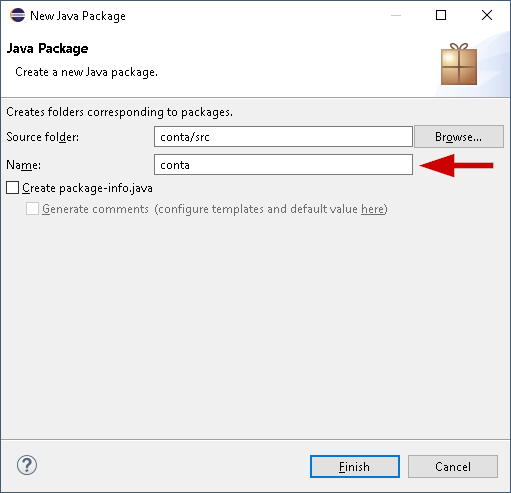Click into the Name field containing conta
Image resolution: width=511 pixels, height=493 pixels.
coord(283,164)
